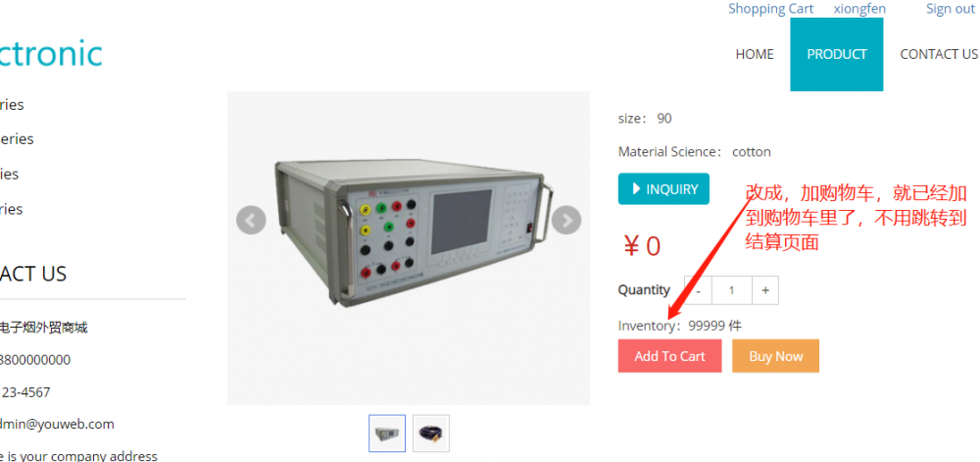Click the admin@youweb.com email address
The height and width of the screenshot is (462, 980).
pos(57,425)
